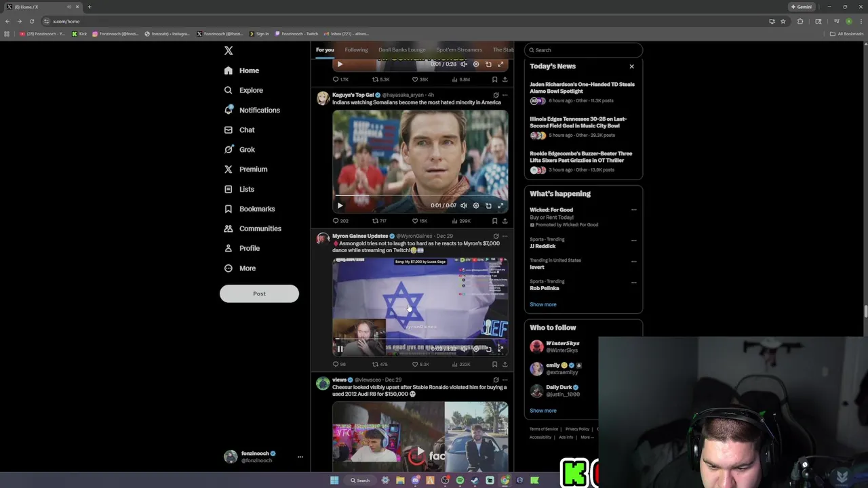Play the Kaguya's Top Gal video
868x488 pixels.
point(340,205)
